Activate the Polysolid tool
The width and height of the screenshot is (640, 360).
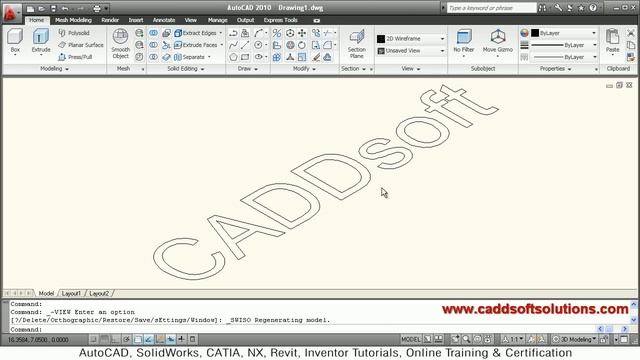(74, 33)
